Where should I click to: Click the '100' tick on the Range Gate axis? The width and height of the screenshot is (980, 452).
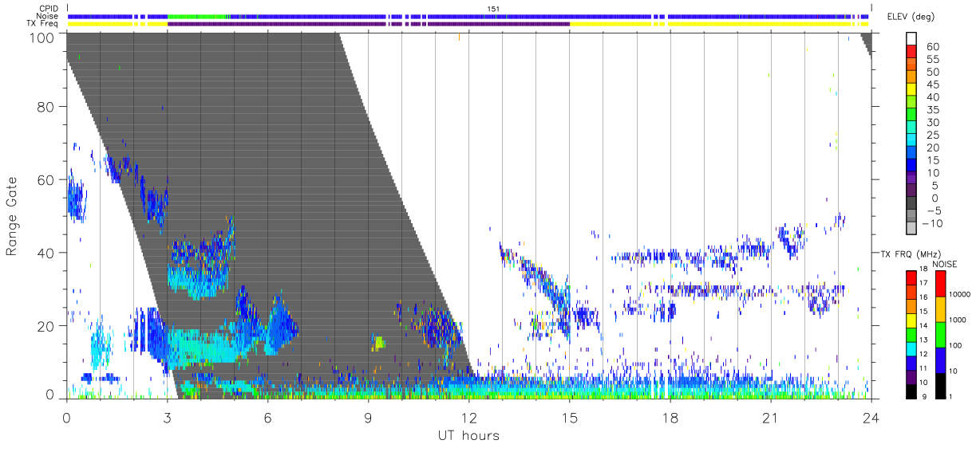[43, 37]
